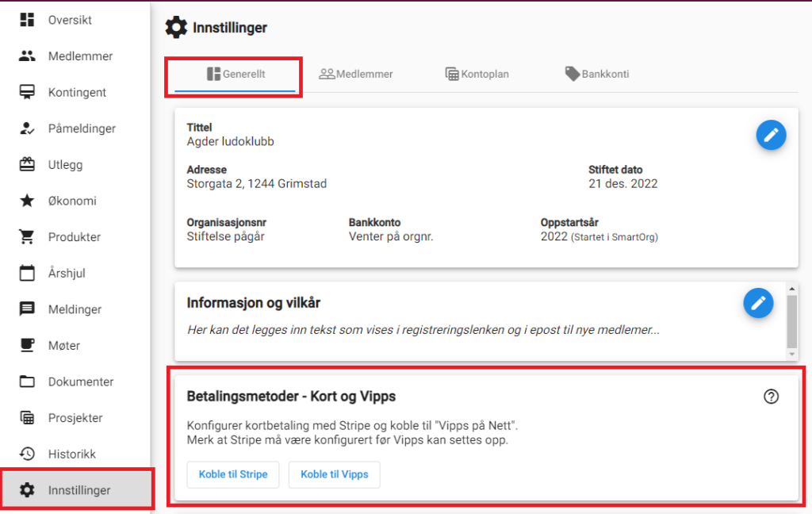812x514 pixels.
Task: Edit Informasjon og vilkår with pencil button
Action: pyautogui.click(x=759, y=303)
